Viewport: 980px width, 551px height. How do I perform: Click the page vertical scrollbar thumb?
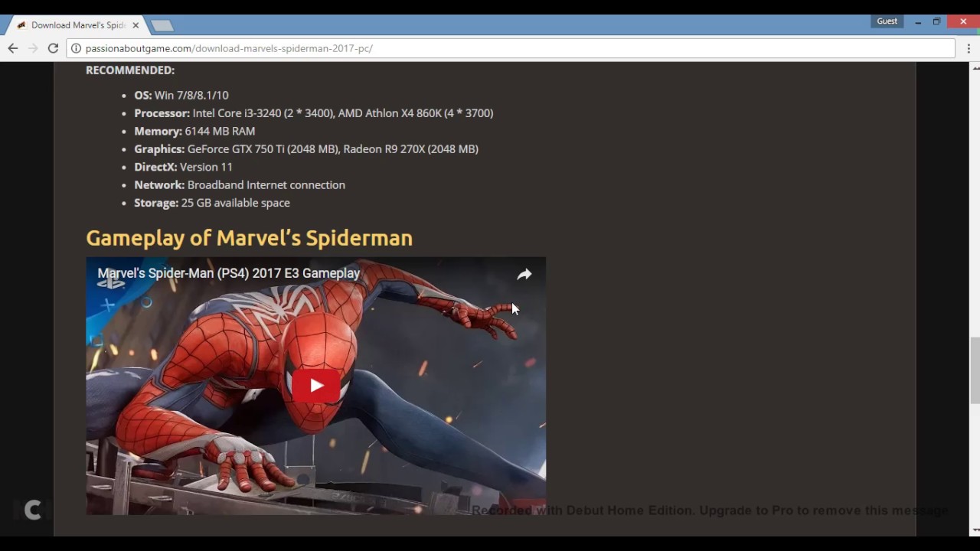(x=975, y=370)
